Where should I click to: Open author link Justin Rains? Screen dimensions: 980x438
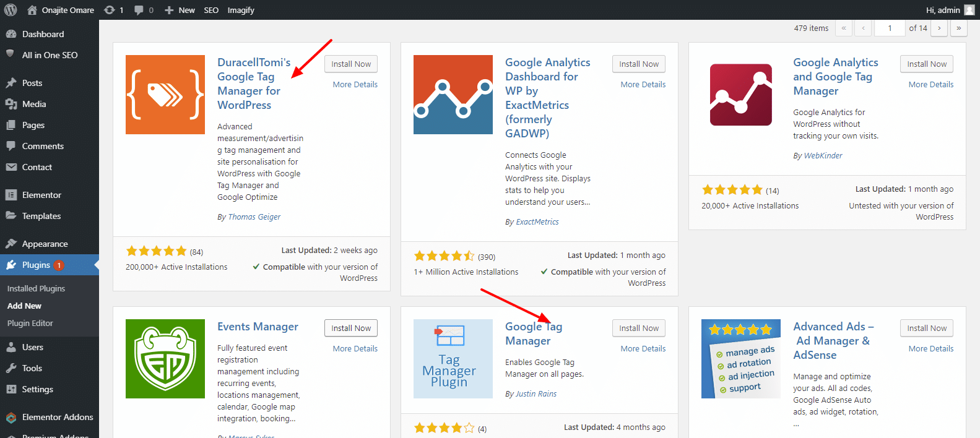point(536,393)
